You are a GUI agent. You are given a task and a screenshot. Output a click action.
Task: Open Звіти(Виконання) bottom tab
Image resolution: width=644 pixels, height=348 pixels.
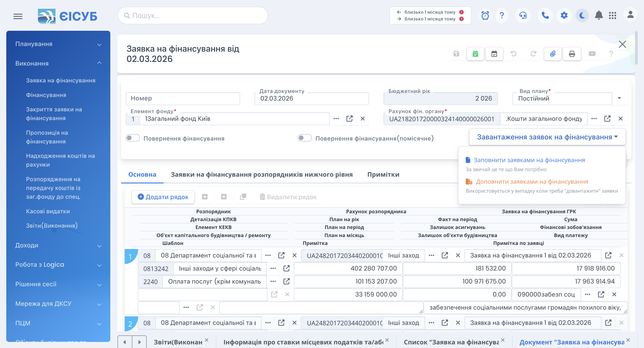tap(178, 342)
